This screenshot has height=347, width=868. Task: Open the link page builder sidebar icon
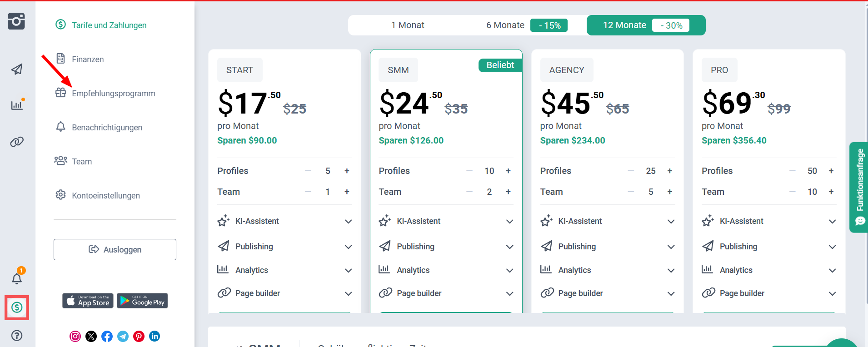[x=17, y=142]
